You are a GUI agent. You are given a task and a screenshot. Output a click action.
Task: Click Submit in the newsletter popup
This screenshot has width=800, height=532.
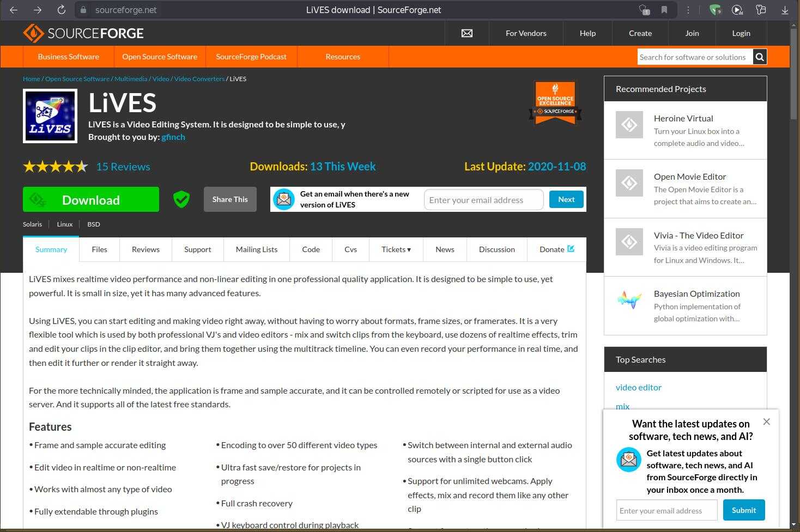coord(744,510)
